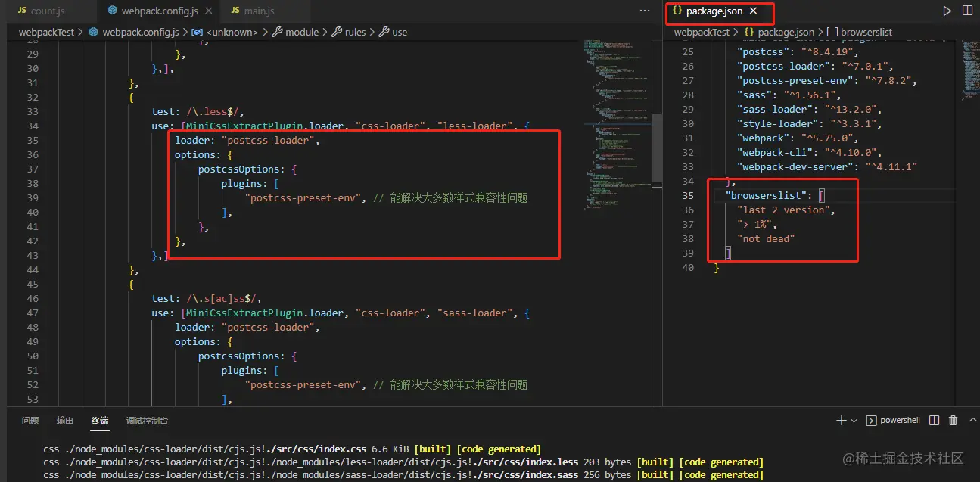Click the "webpack-dev-server" dependency line

pos(828,166)
